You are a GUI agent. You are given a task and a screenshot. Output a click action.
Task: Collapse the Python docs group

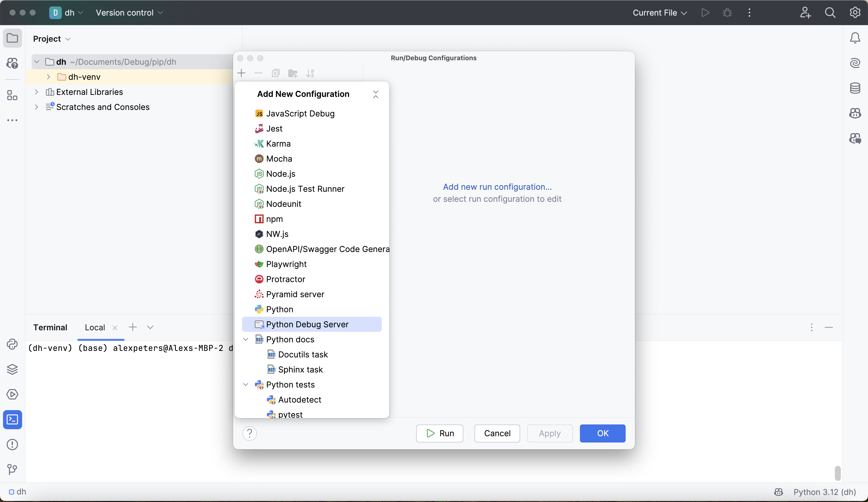point(246,340)
